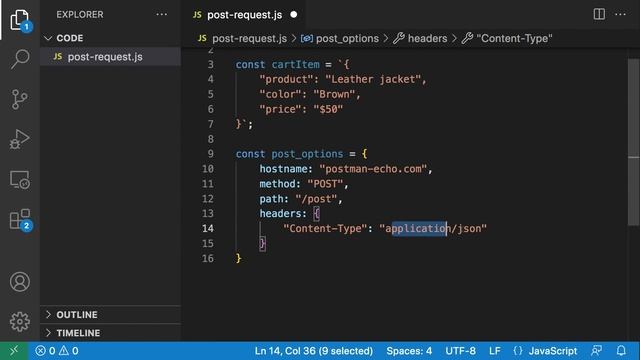Change encoding via UTF-8
Image resolution: width=640 pixels, height=360 pixels.
pos(460,351)
